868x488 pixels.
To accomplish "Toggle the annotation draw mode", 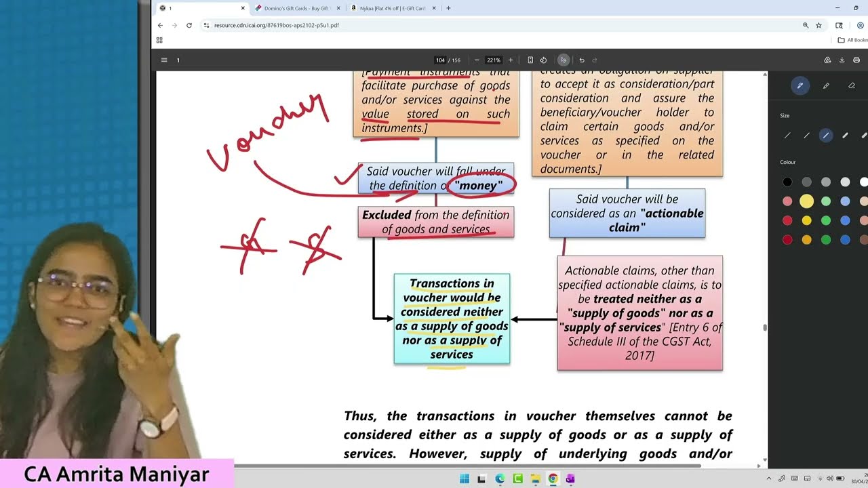I will click(x=563, y=60).
